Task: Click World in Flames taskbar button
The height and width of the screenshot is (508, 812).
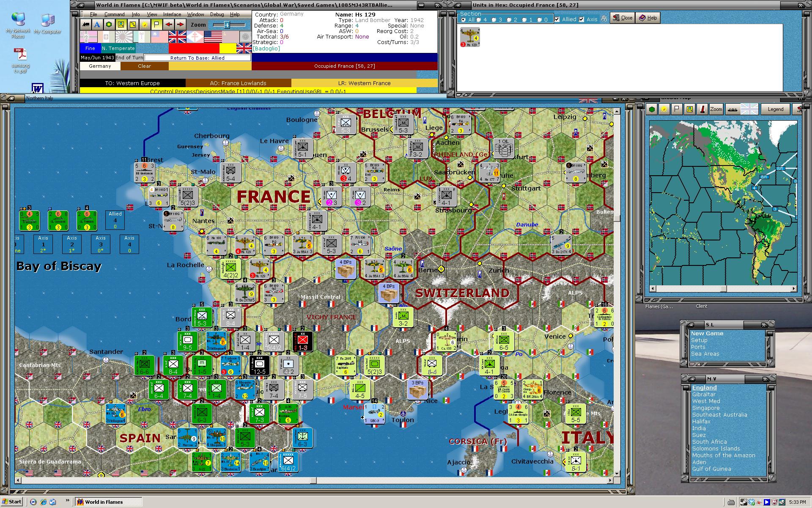Action: [x=108, y=502]
